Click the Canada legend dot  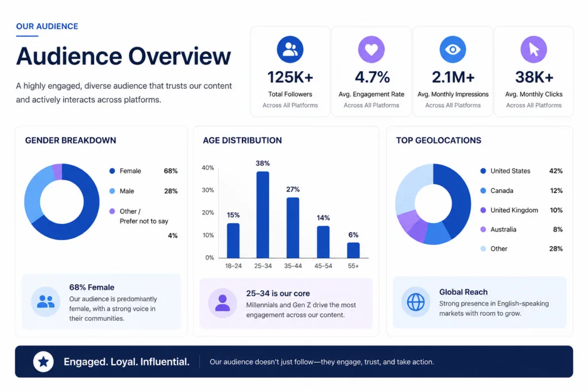[x=483, y=191]
